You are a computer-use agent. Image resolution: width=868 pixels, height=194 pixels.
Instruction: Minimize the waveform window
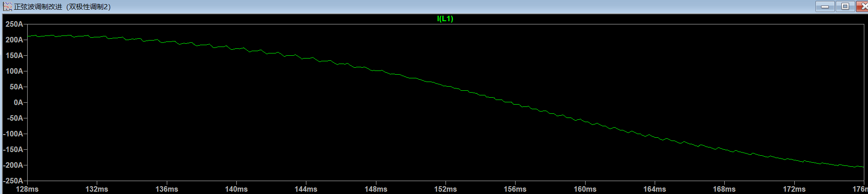pyautogui.click(x=825, y=6)
